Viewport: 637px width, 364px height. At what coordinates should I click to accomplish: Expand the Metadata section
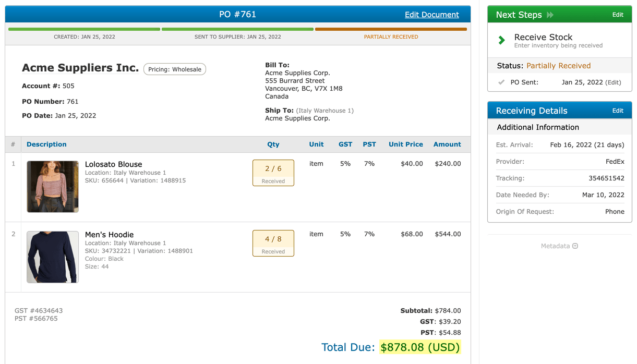559,246
